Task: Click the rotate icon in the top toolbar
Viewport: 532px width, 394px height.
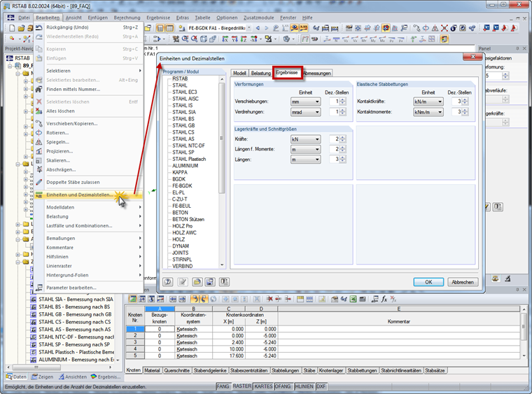Action: pyautogui.click(x=426, y=28)
